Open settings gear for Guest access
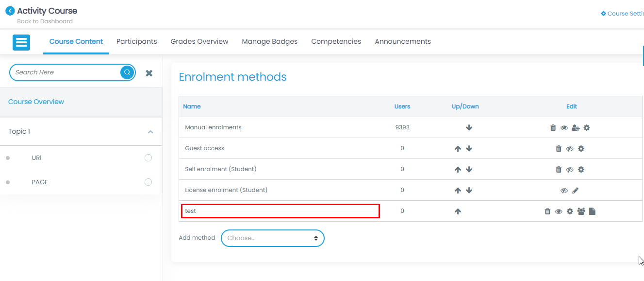Image resolution: width=644 pixels, height=281 pixels. pyautogui.click(x=581, y=149)
